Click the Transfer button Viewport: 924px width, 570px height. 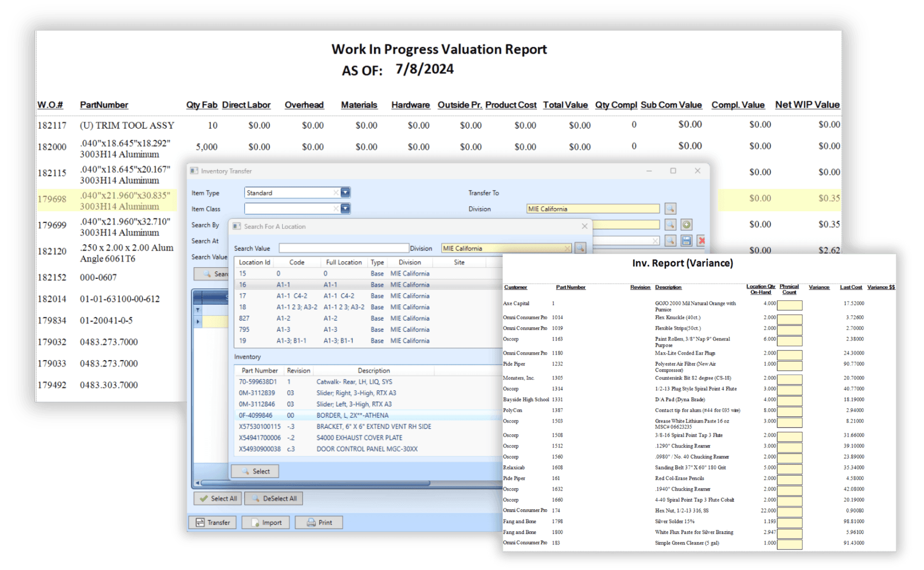[x=213, y=522]
